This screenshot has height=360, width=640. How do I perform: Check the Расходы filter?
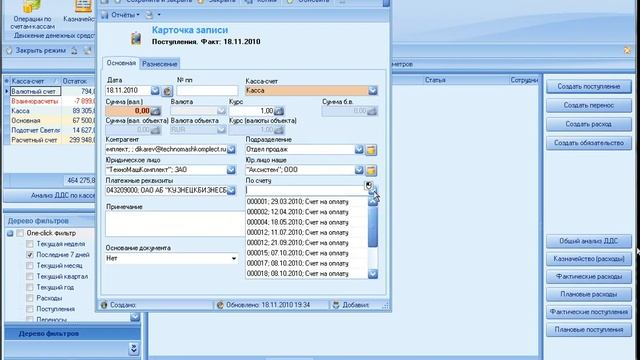29,298
